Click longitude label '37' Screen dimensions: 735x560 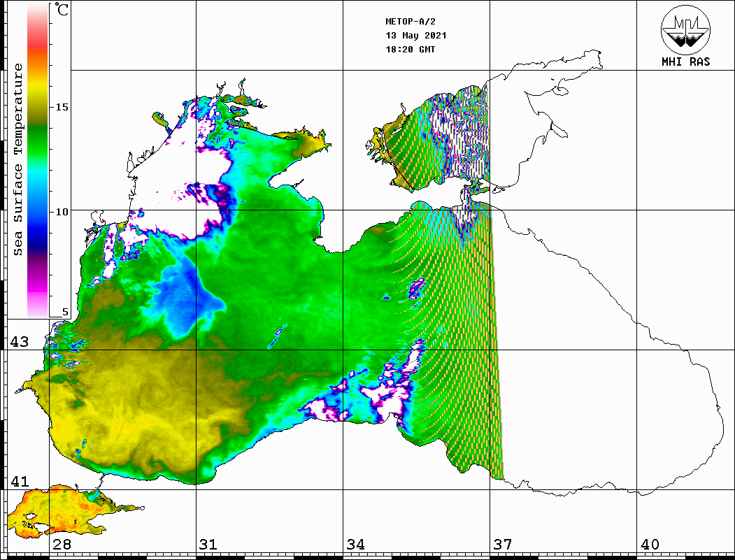click(503, 544)
